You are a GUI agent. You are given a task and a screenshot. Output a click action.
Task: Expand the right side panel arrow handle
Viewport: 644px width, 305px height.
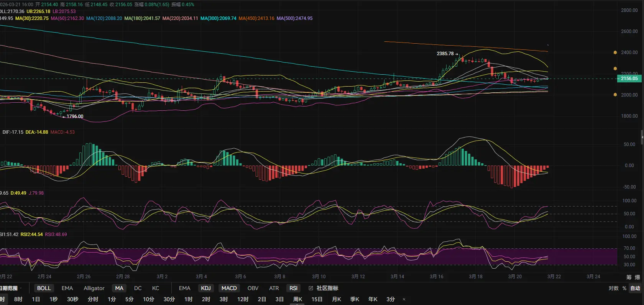coord(642,137)
